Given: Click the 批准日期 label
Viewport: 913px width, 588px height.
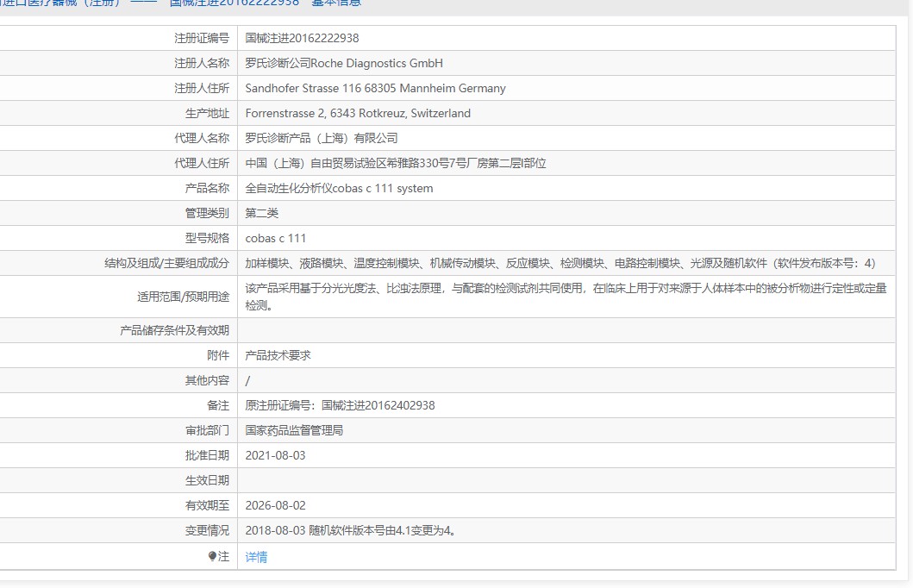Looking at the screenshot, I should pyautogui.click(x=207, y=455).
